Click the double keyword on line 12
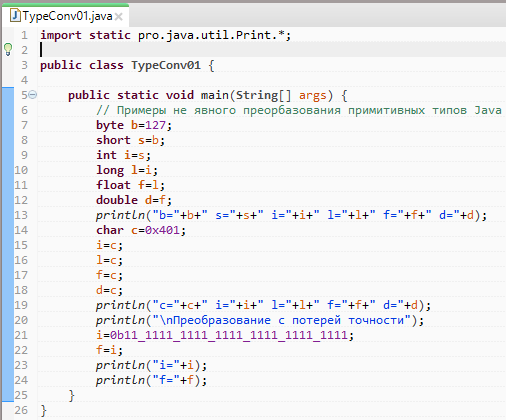The height and width of the screenshot is (420, 506). (117, 200)
